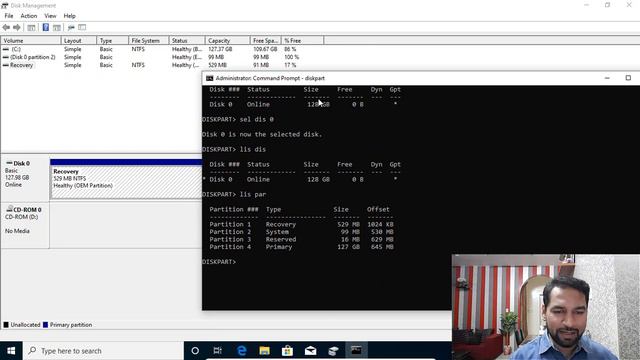Open Task View from the taskbar
This screenshot has width=640, height=360.
[218, 351]
